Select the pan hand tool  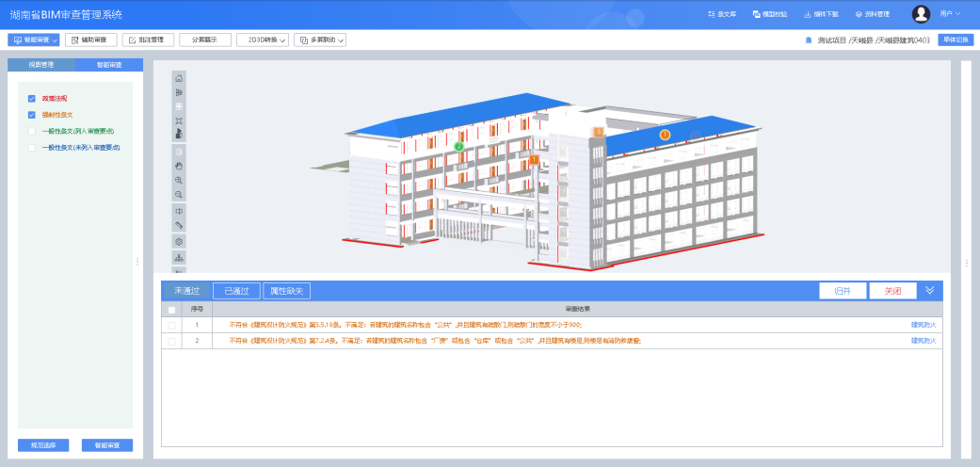[179, 165]
